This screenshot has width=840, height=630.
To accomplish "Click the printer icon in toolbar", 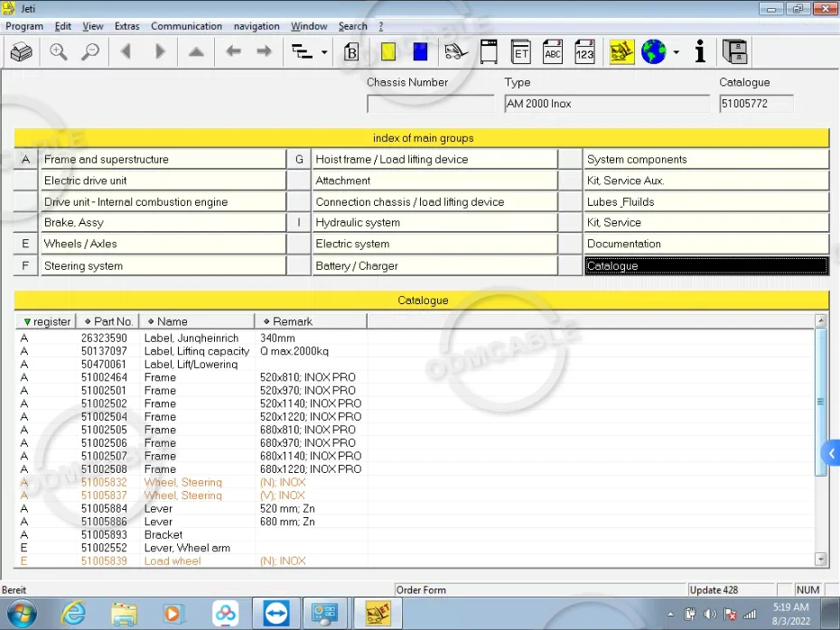I will (x=21, y=52).
